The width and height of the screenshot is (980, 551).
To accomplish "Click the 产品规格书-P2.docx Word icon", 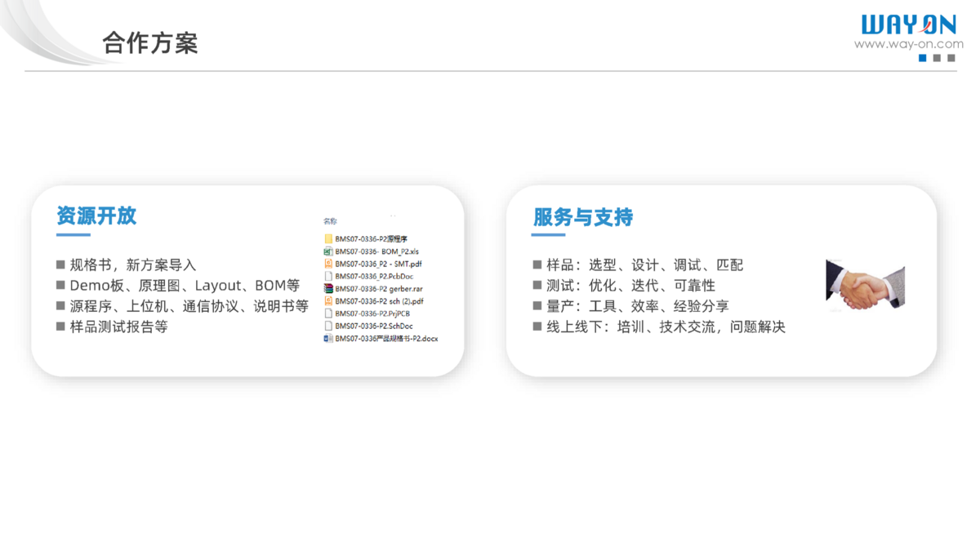I will click(328, 338).
